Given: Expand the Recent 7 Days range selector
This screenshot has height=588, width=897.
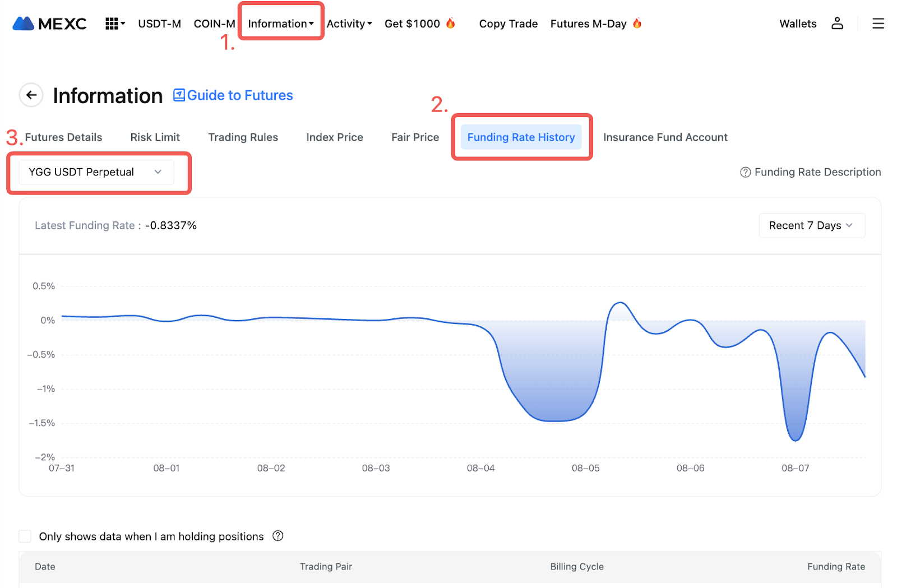Looking at the screenshot, I should pos(811,225).
